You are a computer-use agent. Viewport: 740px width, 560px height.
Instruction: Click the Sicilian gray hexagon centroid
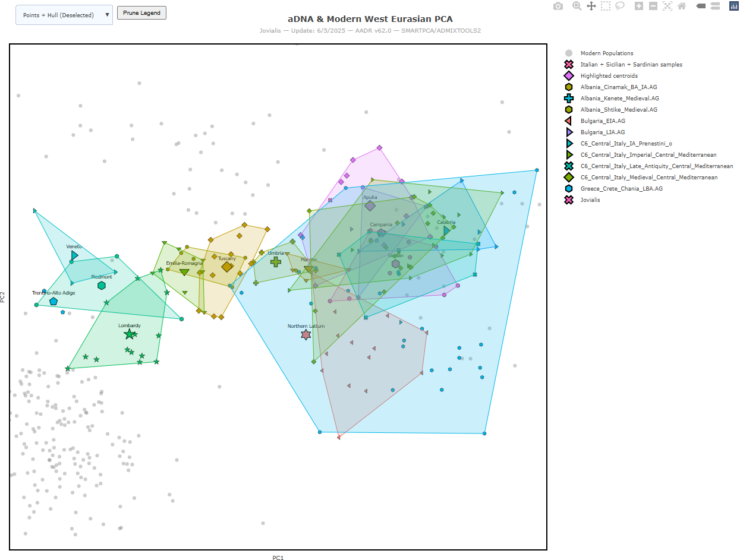click(x=395, y=264)
